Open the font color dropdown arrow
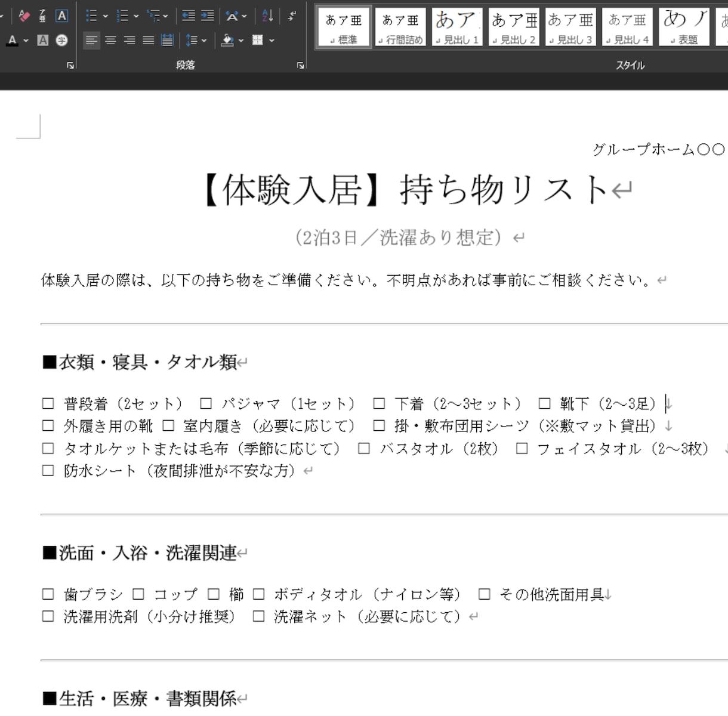 point(26,41)
